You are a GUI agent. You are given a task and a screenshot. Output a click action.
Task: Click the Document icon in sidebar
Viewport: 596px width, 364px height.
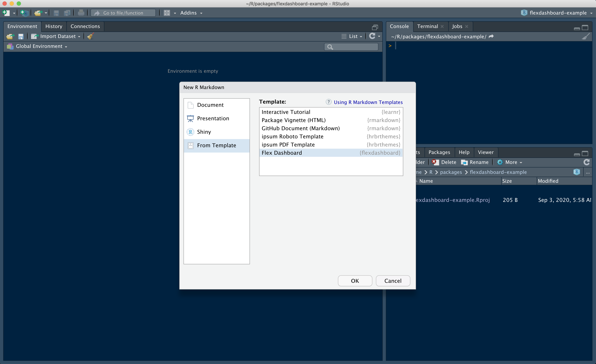(x=191, y=105)
